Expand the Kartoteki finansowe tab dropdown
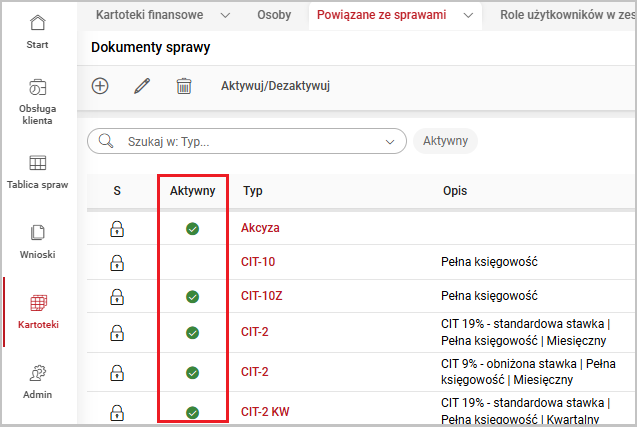 point(224,15)
